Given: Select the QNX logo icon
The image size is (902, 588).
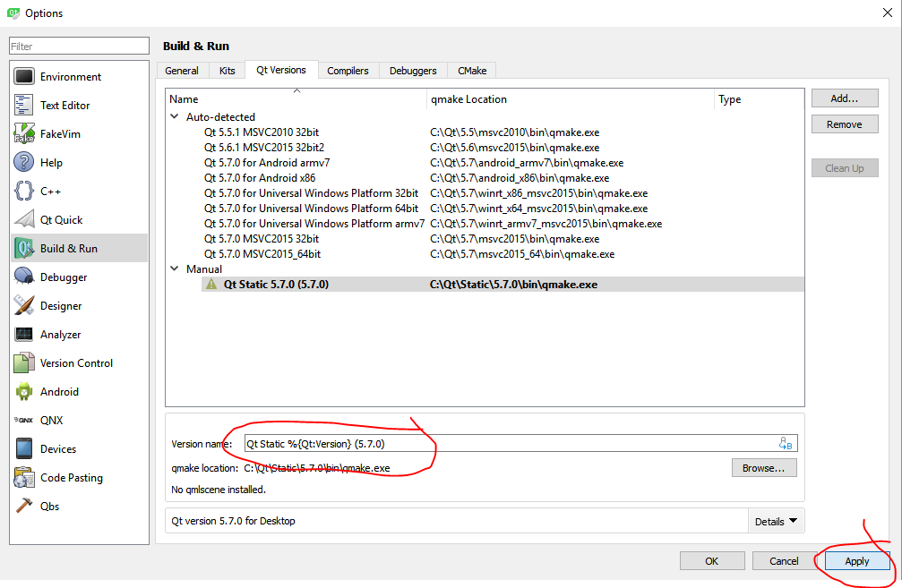Looking at the screenshot, I should (23, 420).
